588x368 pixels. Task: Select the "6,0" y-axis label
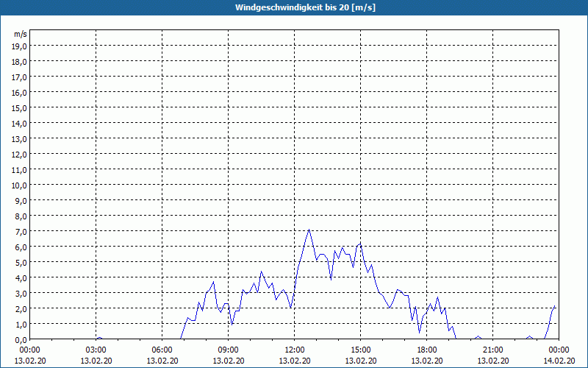coord(21,247)
